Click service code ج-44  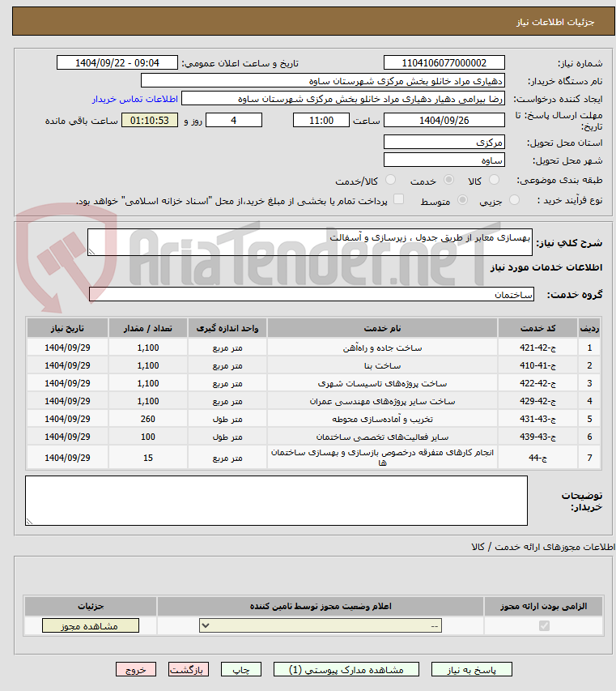(537, 458)
